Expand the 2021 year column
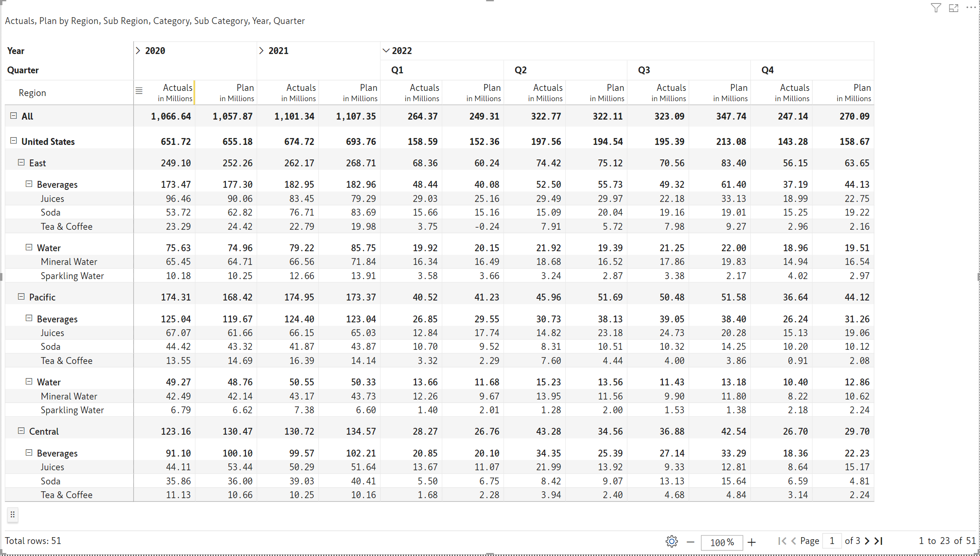 pos(261,51)
